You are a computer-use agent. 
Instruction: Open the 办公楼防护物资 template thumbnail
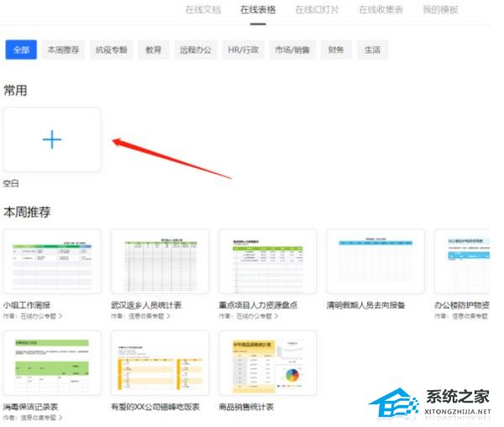tap(462, 261)
